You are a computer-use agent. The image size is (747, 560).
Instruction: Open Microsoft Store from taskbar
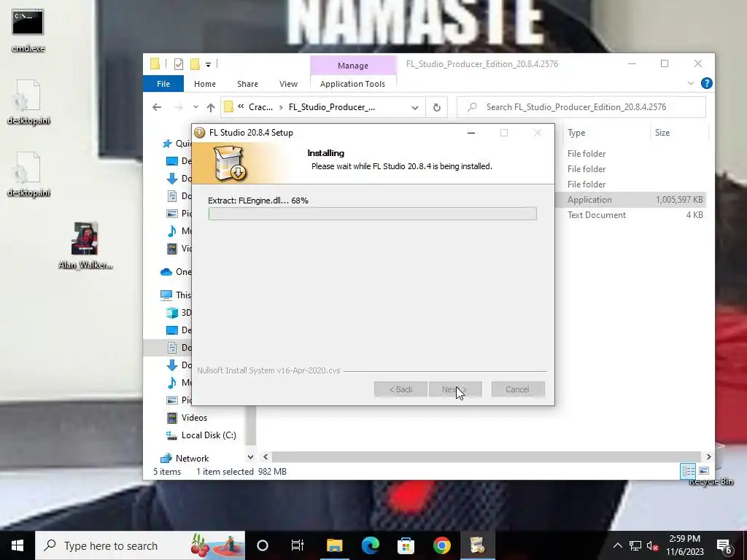tap(406, 545)
